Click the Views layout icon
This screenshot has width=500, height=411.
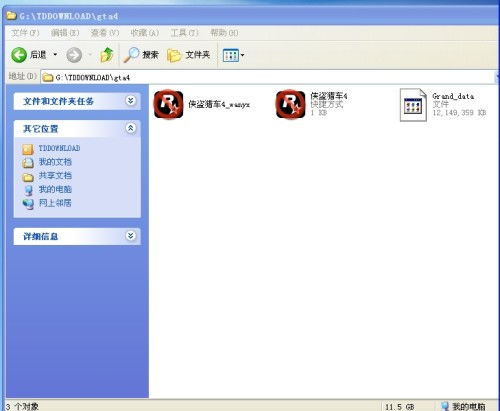click(230, 55)
